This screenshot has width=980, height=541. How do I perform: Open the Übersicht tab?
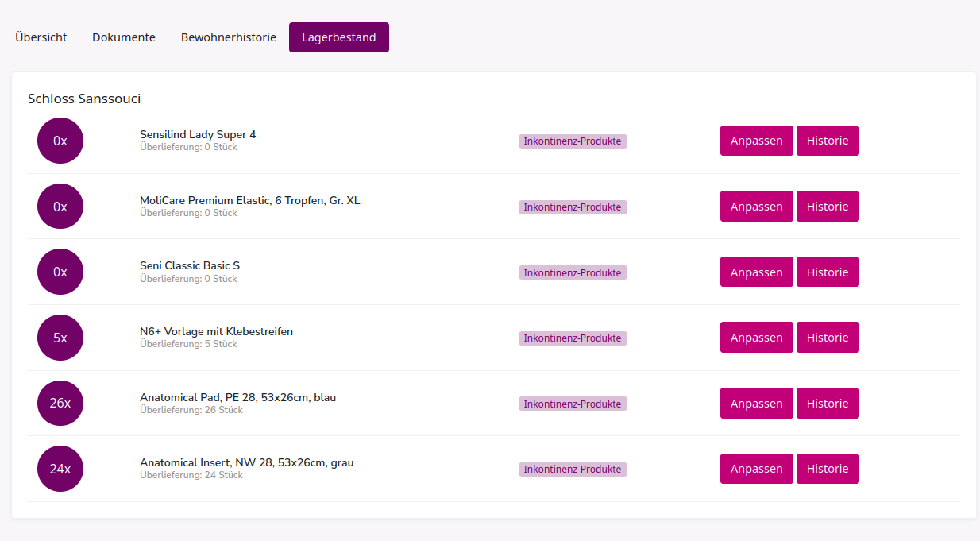(x=41, y=37)
